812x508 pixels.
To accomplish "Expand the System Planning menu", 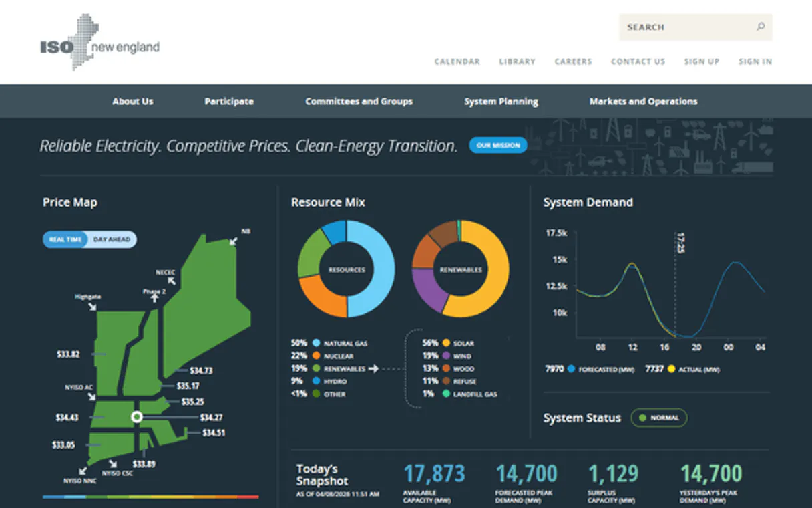I will (x=501, y=102).
